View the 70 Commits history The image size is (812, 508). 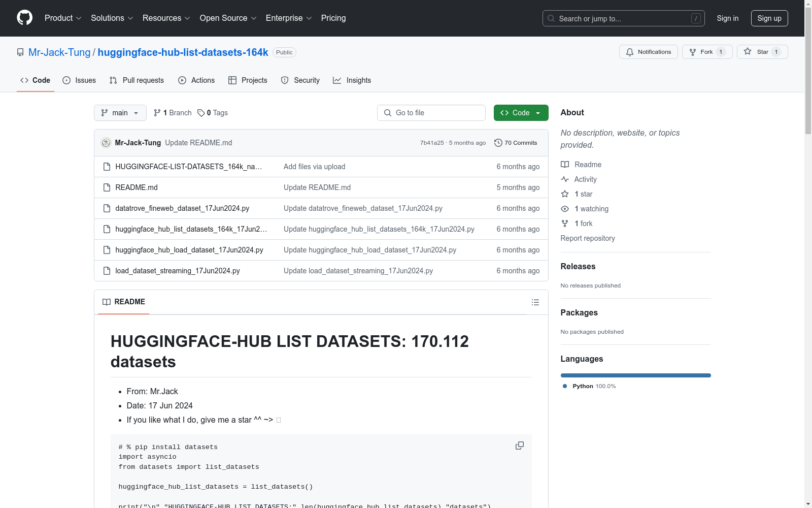(516, 143)
